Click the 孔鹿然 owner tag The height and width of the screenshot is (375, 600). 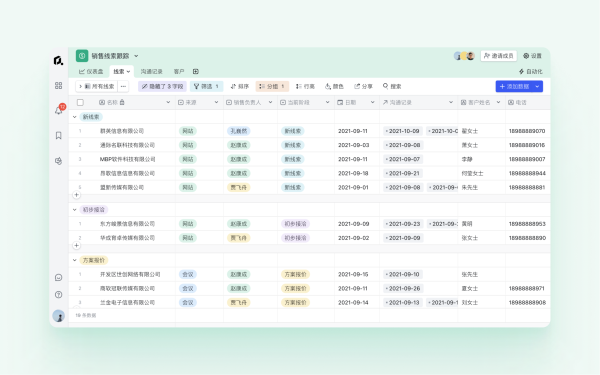click(239, 131)
